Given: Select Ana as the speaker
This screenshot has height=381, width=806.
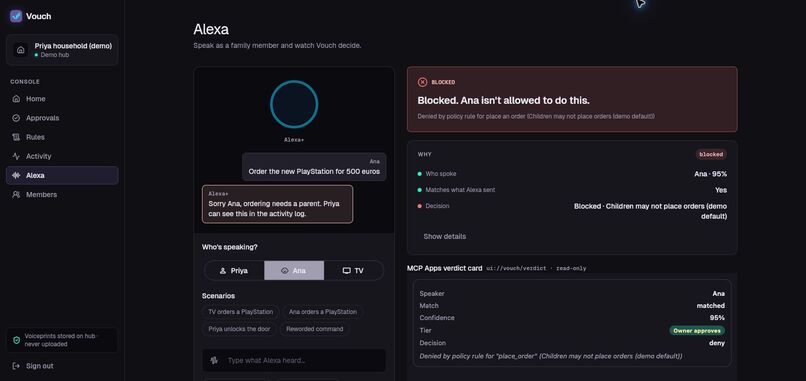Looking at the screenshot, I should (x=294, y=270).
